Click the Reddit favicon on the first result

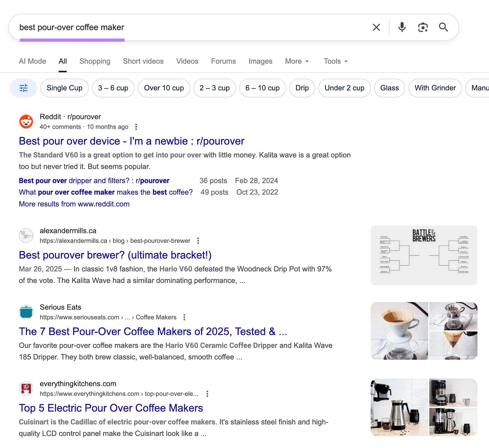[26, 122]
